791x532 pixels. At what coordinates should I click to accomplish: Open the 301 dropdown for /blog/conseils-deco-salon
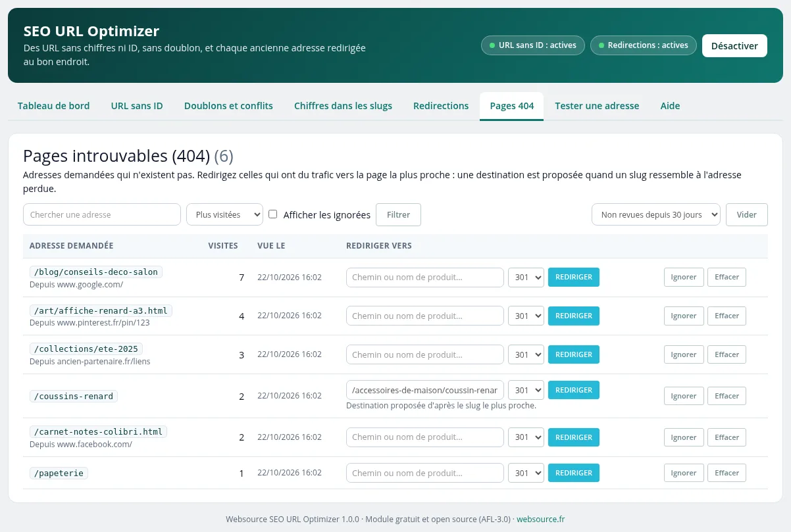526,278
